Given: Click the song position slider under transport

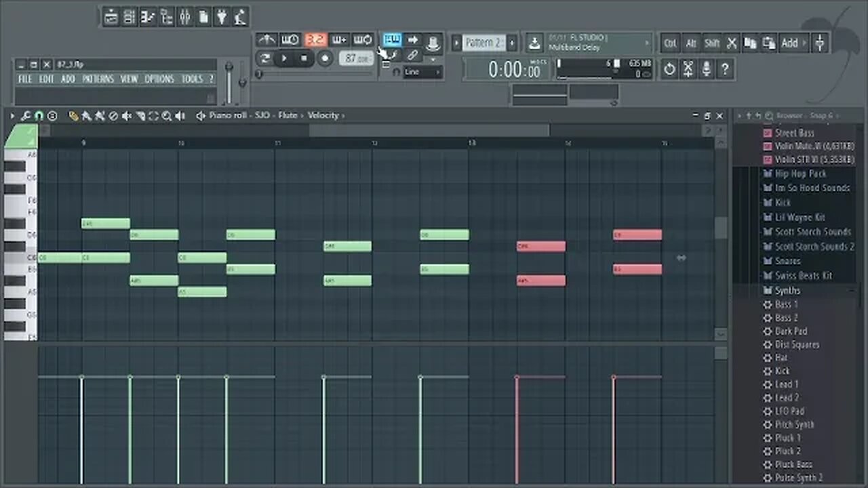Looking at the screenshot, I should [315, 73].
